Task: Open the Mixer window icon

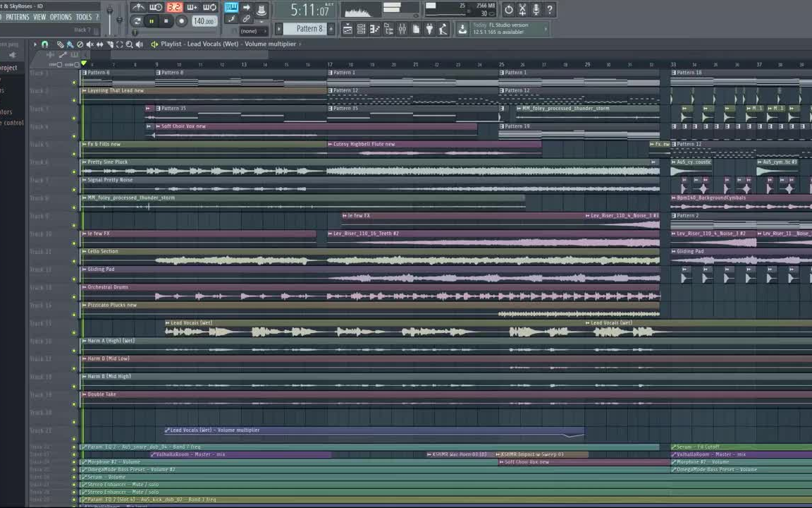Action: (x=402, y=30)
